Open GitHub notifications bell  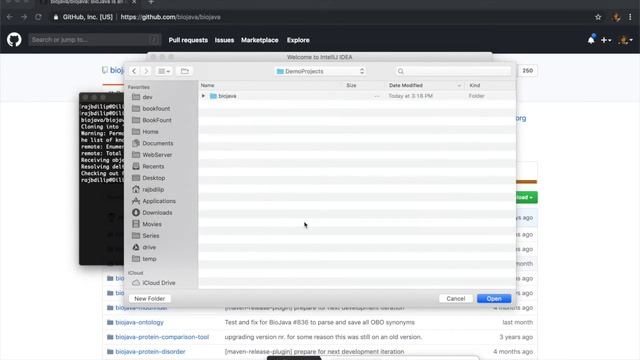point(591,40)
